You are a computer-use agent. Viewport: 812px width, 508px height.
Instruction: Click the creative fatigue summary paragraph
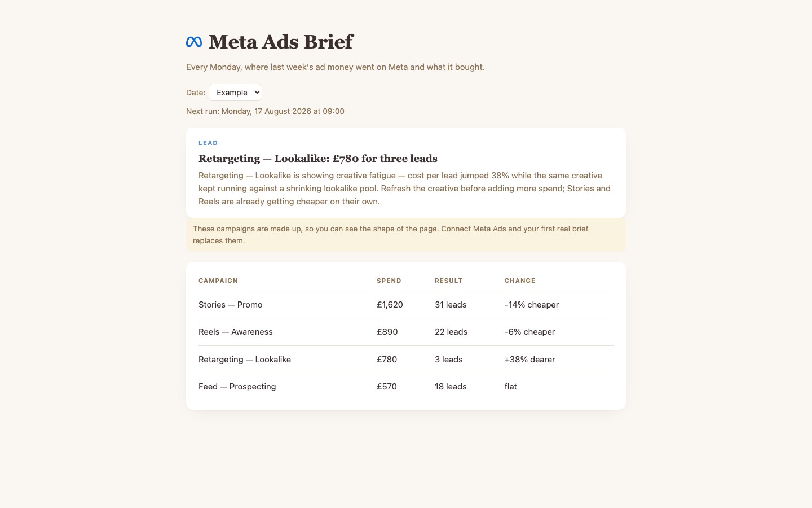point(405,189)
